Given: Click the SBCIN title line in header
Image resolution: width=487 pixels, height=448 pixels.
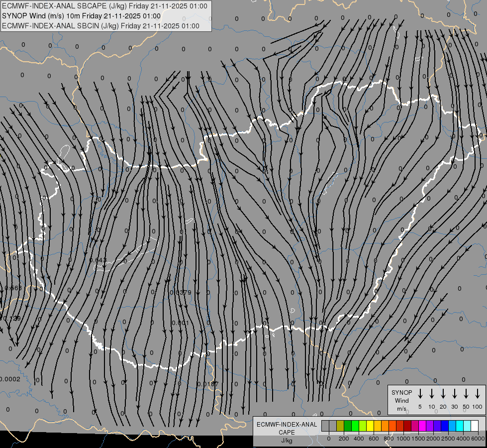Looking at the screenshot, I should click(100, 26).
